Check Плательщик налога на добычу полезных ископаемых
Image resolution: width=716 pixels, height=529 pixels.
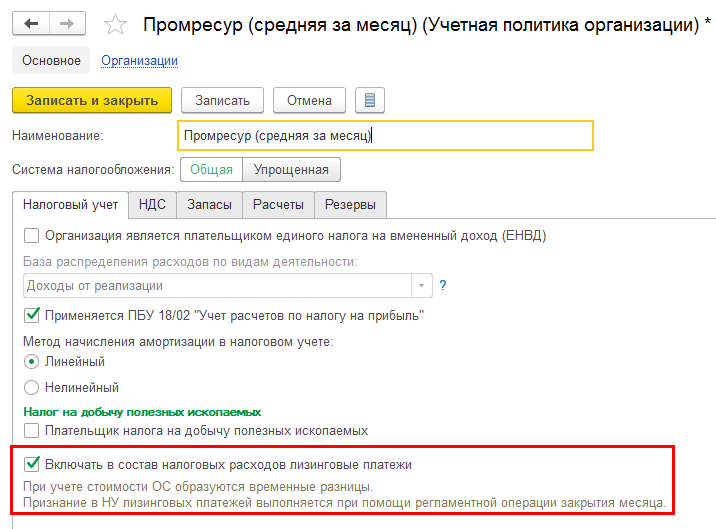point(32,430)
